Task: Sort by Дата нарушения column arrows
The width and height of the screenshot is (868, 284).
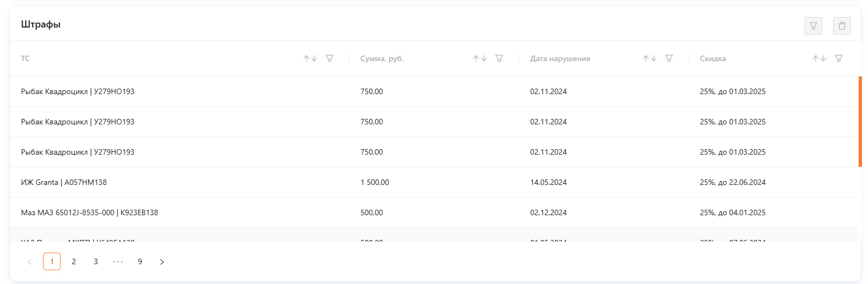Action: tap(650, 58)
